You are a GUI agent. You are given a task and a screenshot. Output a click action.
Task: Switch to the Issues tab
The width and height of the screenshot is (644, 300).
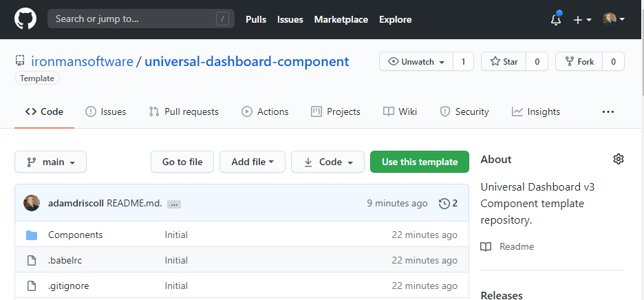106,111
